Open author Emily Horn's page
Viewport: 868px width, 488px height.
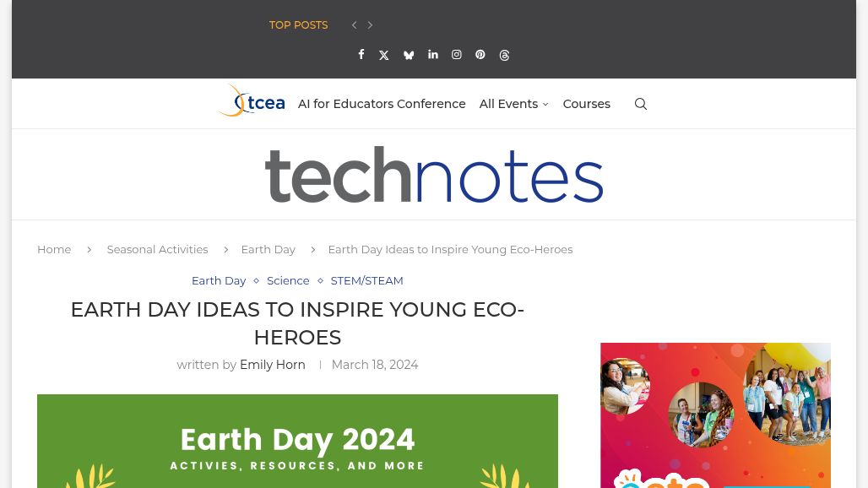tap(272, 365)
